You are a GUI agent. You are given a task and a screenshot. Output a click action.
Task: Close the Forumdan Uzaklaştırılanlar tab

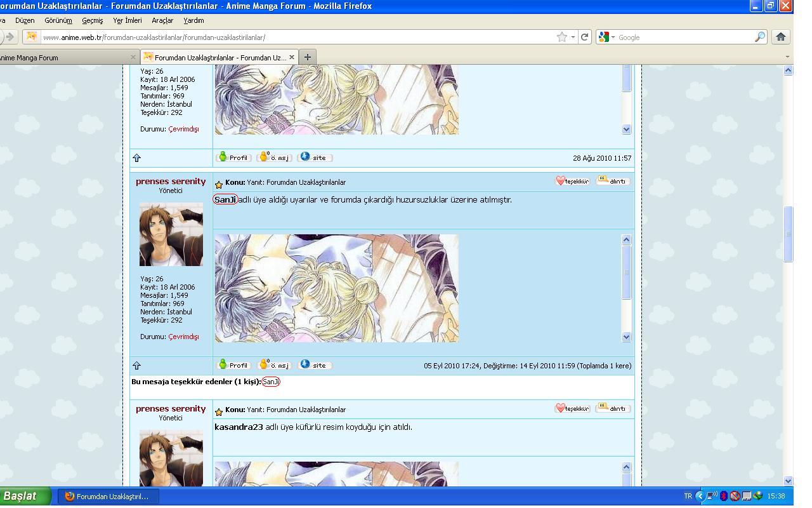tap(292, 57)
